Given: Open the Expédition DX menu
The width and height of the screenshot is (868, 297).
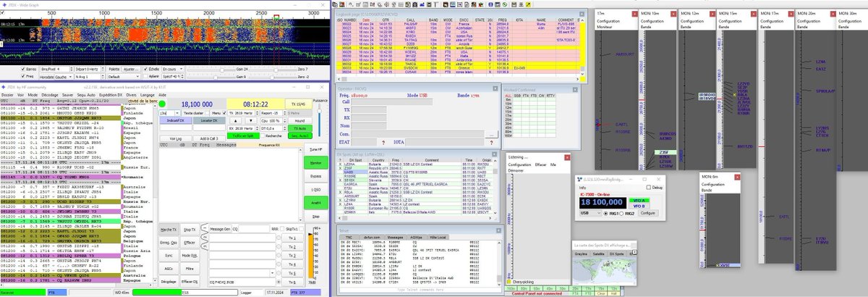Looking at the screenshot, I should (x=111, y=95).
